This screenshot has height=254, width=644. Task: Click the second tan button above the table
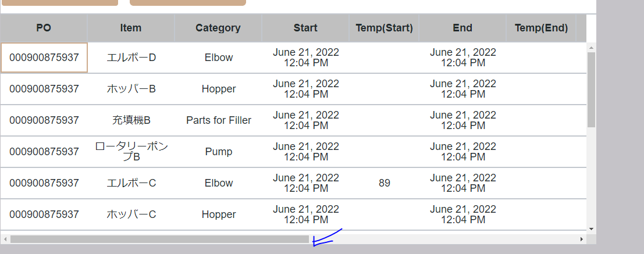click(x=187, y=2)
